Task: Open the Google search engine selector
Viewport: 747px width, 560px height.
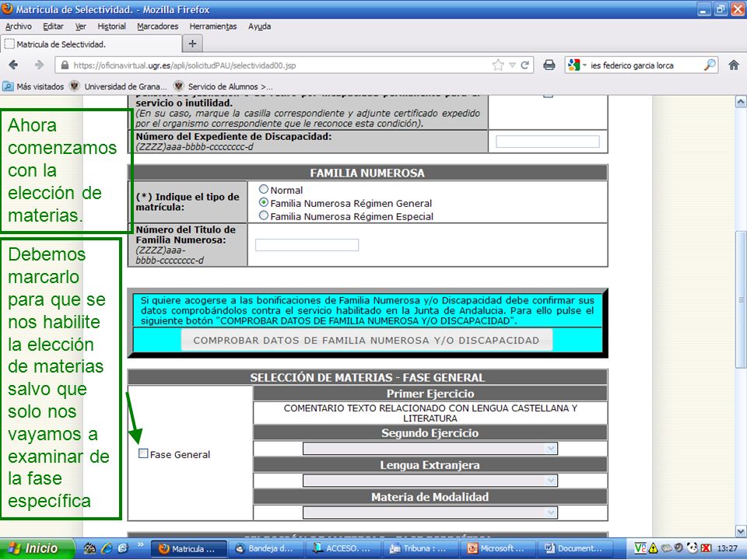Action: (577, 65)
